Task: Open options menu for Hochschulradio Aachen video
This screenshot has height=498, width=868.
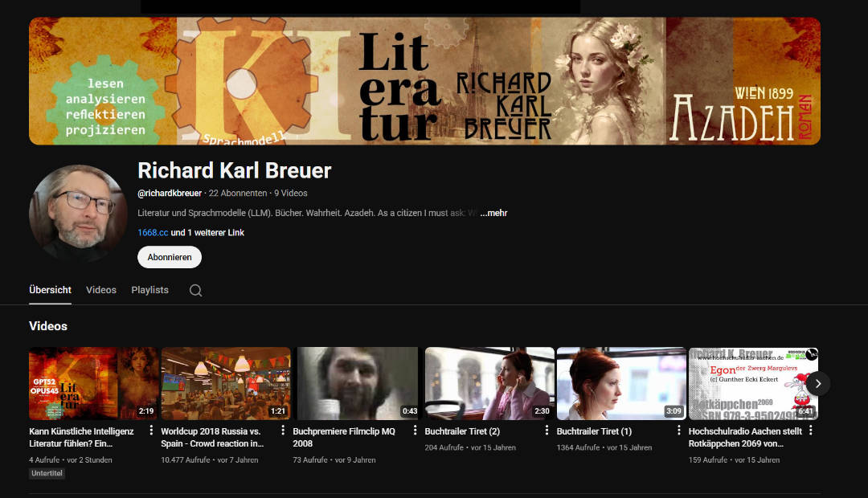Action: (811, 431)
